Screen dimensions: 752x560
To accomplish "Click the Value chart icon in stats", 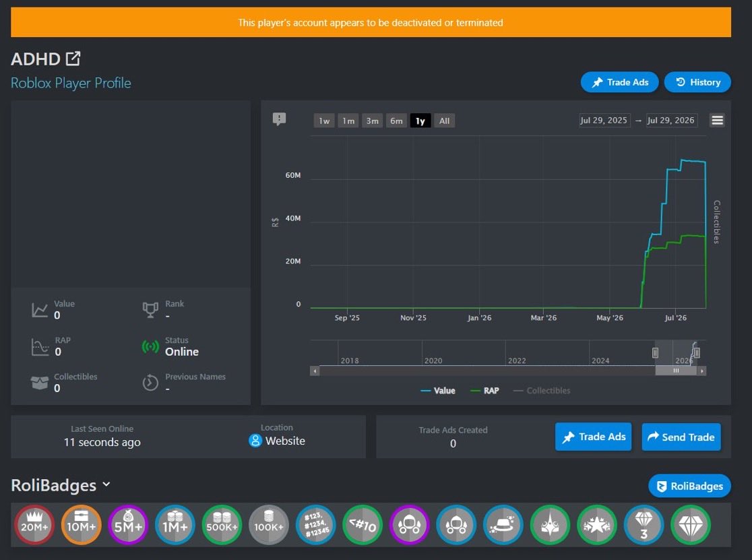I will pyautogui.click(x=39, y=310).
